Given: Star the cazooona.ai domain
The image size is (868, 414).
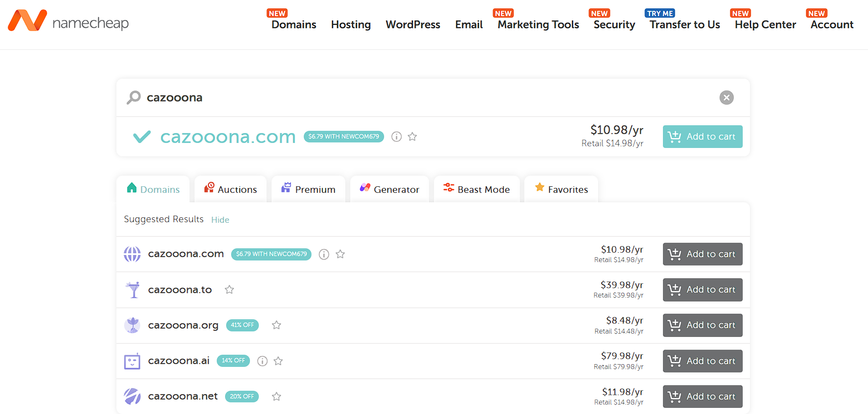Looking at the screenshot, I should point(278,361).
